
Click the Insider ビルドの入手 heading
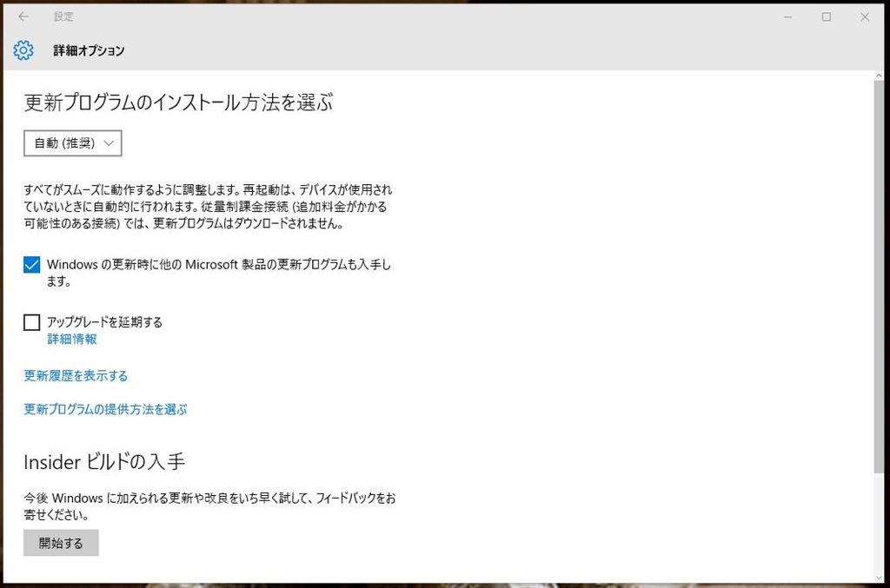tap(104, 462)
